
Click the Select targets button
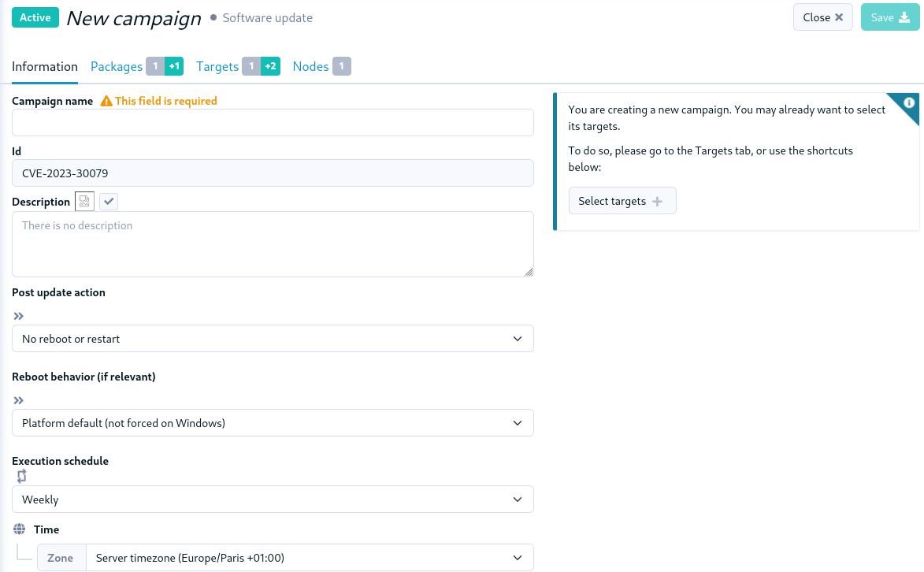tap(622, 200)
